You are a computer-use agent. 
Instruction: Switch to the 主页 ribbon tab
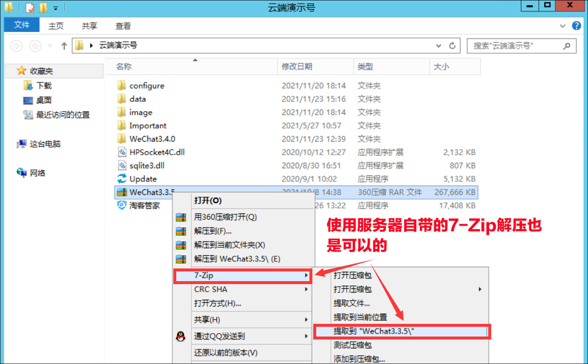tap(56, 26)
